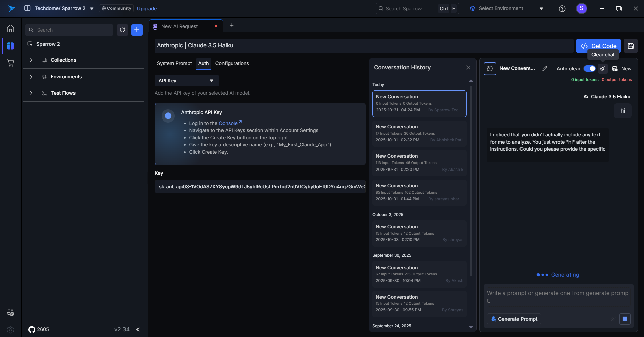This screenshot has width=644, height=337.
Task: Switch to the System Prompt tab
Action: (x=174, y=63)
